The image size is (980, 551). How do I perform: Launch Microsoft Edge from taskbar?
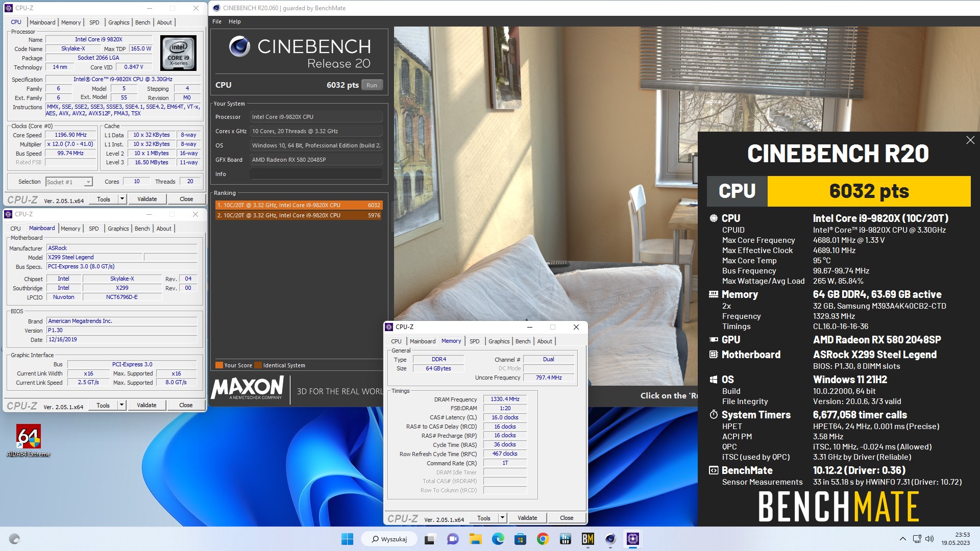click(498, 539)
